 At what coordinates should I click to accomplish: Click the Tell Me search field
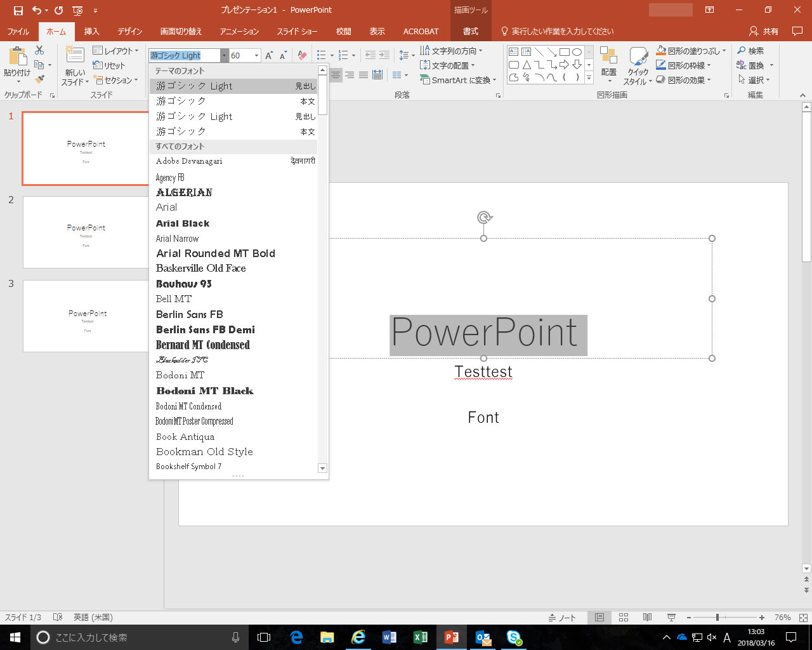coord(558,31)
